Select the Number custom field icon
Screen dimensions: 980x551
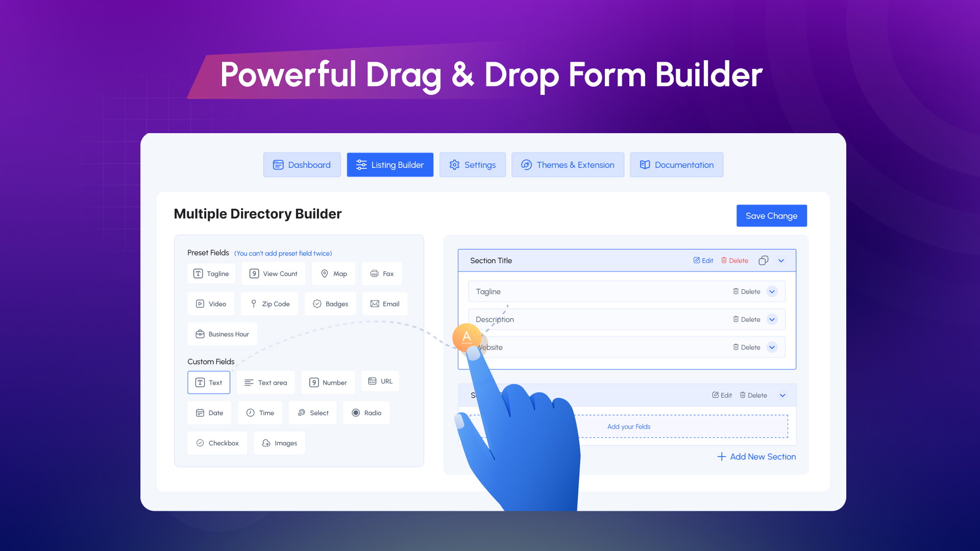[314, 382]
